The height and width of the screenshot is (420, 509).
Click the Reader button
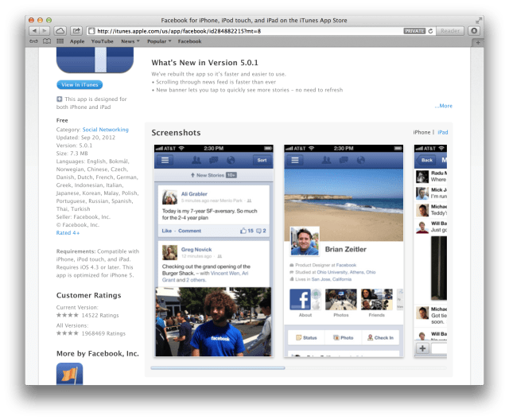450,31
